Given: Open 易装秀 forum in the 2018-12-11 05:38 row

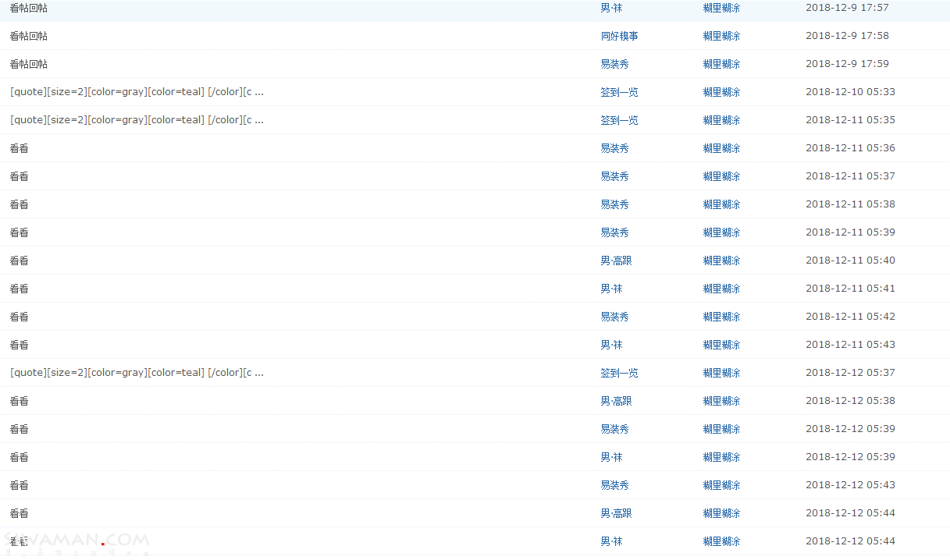Looking at the screenshot, I should click(614, 204).
